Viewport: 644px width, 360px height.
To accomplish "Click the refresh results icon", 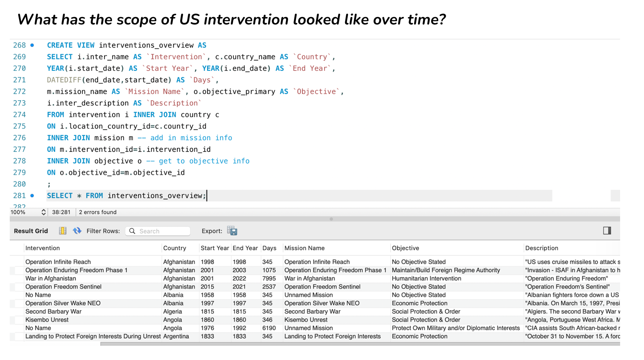I will pos(77,231).
